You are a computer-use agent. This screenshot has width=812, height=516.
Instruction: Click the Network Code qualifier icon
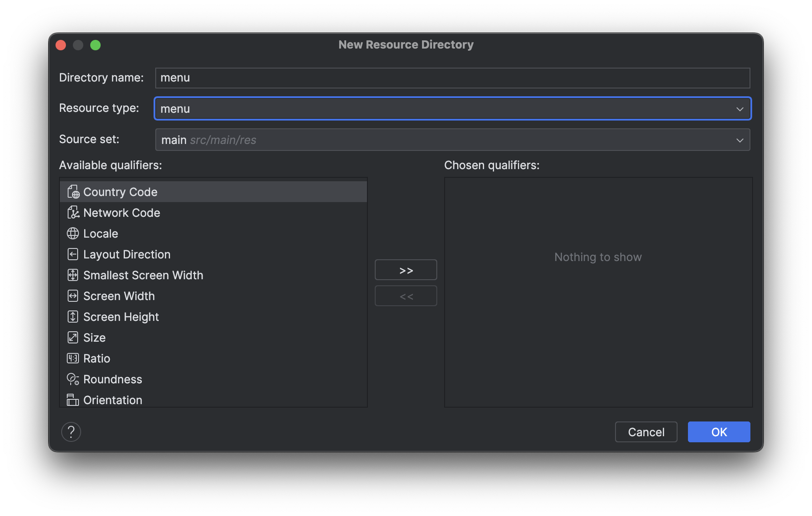[73, 212]
